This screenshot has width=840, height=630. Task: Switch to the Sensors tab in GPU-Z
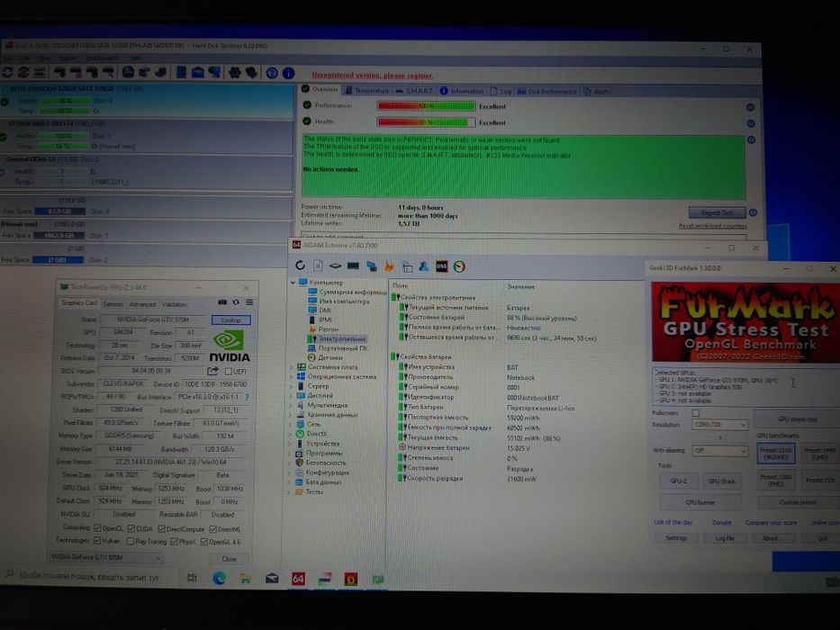click(x=113, y=304)
